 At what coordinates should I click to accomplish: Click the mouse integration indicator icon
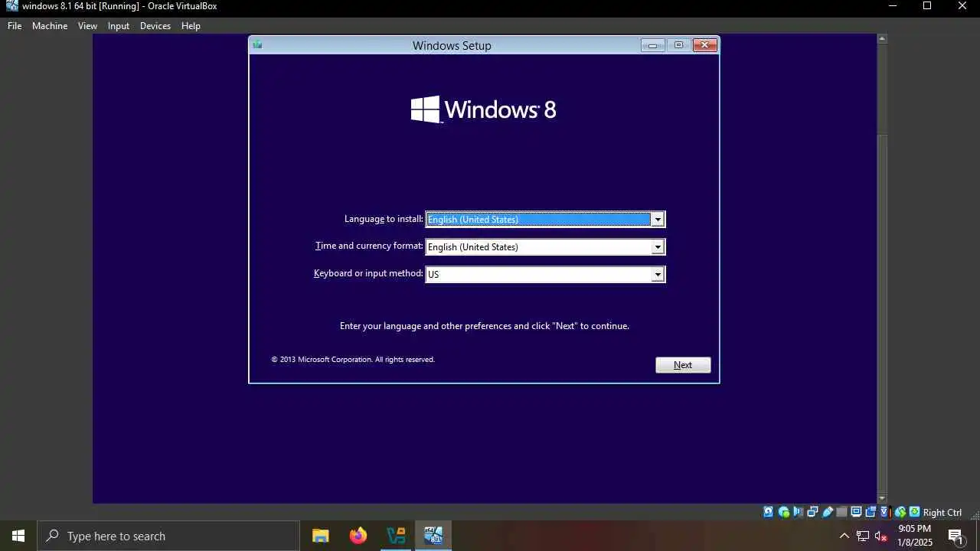[x=900, y=512]
